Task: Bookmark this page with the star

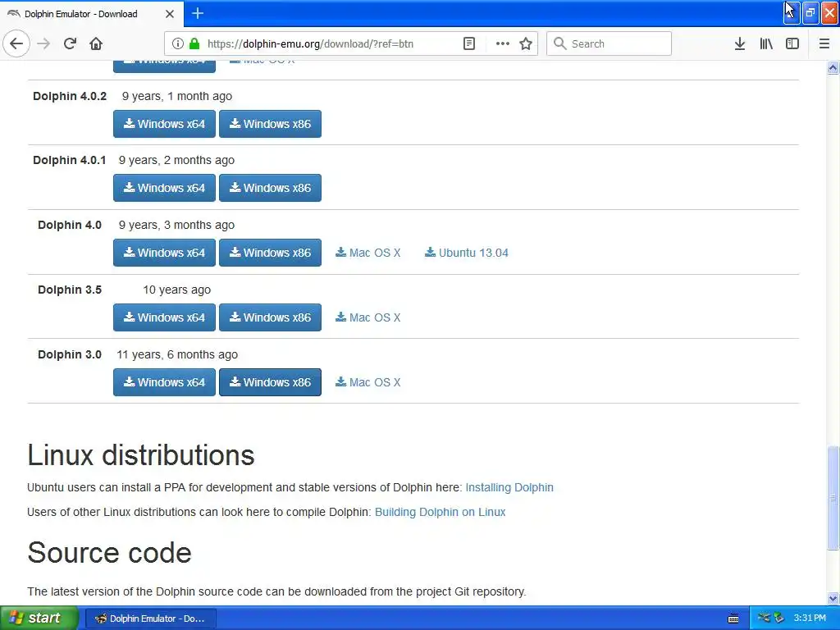Action: tap(526, 44)
